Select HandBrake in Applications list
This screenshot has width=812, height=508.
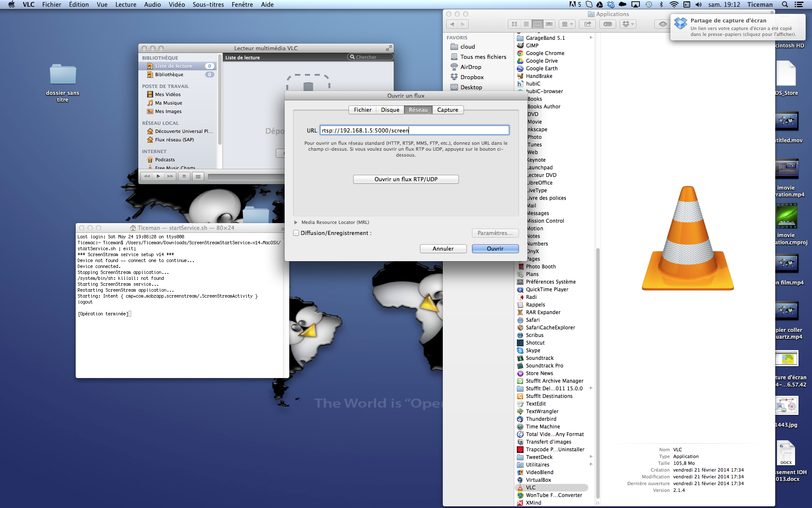point(539,76)
